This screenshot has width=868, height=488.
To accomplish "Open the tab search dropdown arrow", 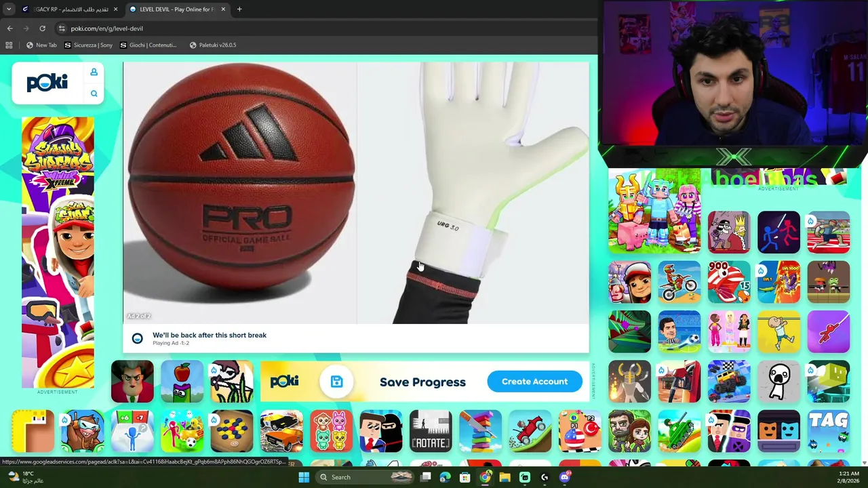I will point(8,9).
